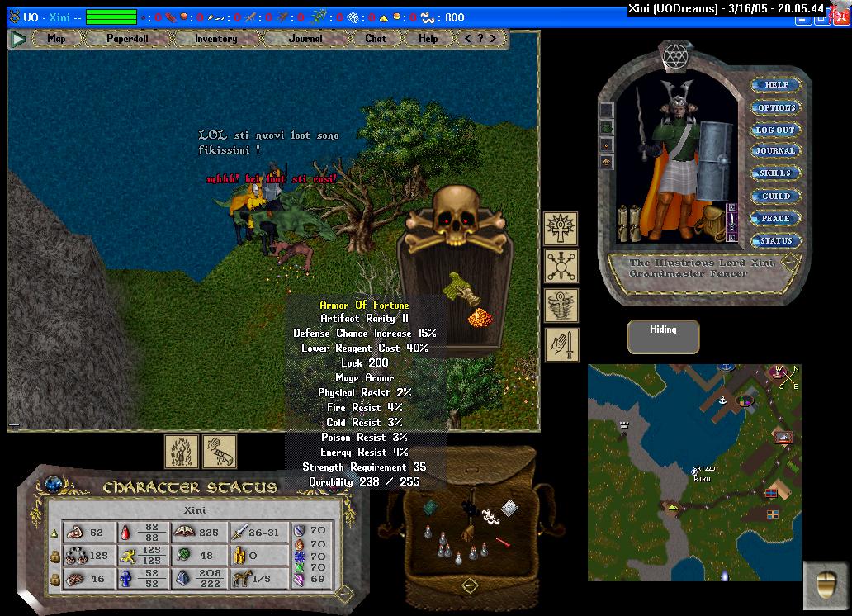Image resolution: width=852 pixels, height=616 pixels.
Task: Select the orange gem equipment slot in paperdoll
Action: pyautogui.click(x=607, y=162)
